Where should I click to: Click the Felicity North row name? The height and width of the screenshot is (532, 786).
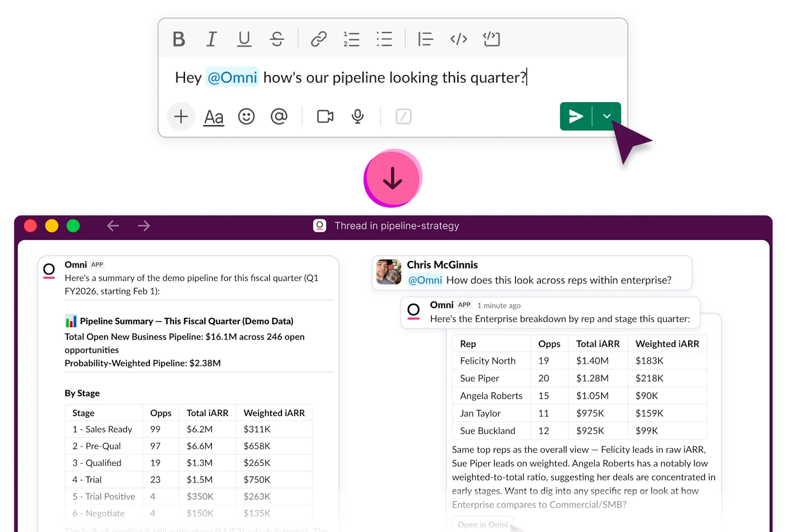(x=488, y=361)
